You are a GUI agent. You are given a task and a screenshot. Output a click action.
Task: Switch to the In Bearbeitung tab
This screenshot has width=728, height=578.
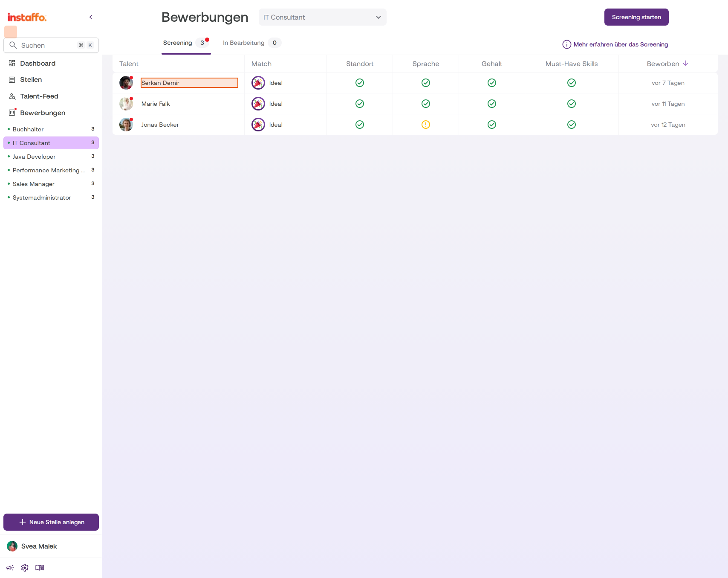click(x=252, y=43)
